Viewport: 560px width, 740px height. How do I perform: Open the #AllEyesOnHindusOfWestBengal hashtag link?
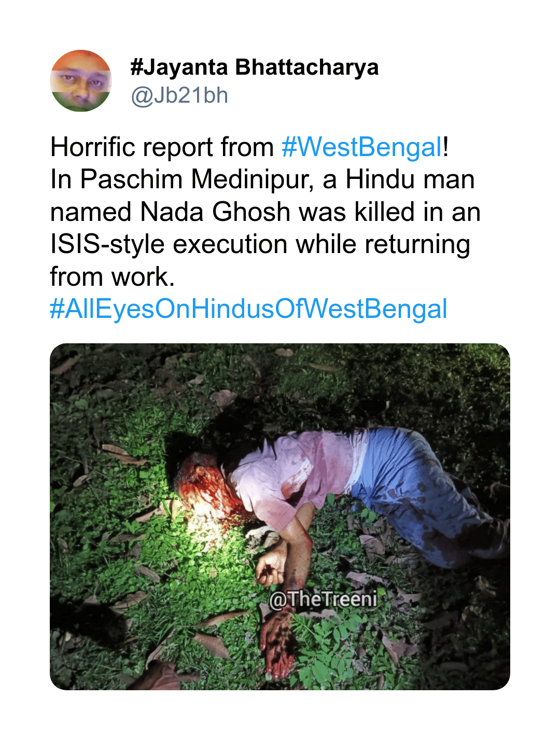[248, 309]
